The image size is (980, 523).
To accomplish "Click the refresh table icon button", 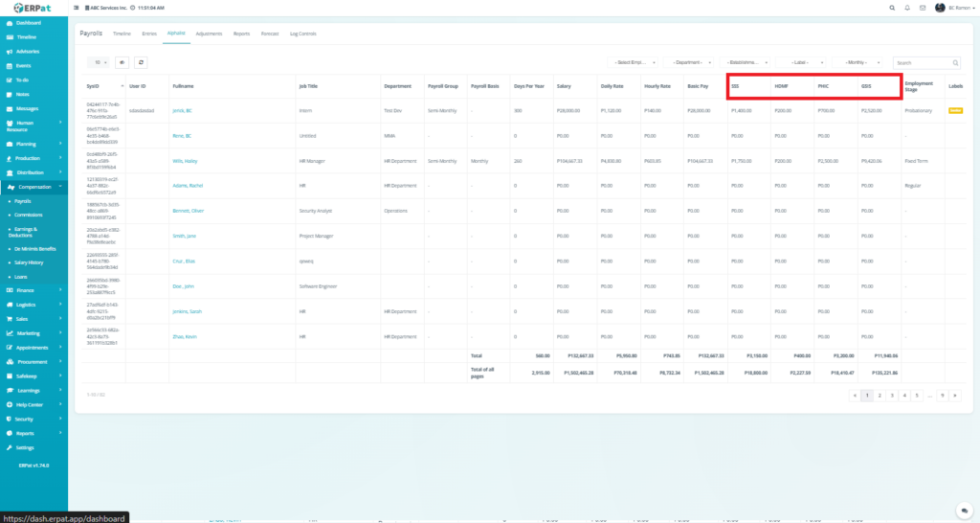I will coord(142,62).
